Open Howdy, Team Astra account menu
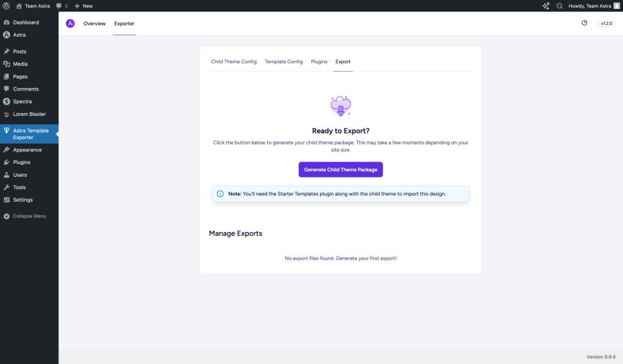This screenshot has width=623, height=364. coord(589,5)
